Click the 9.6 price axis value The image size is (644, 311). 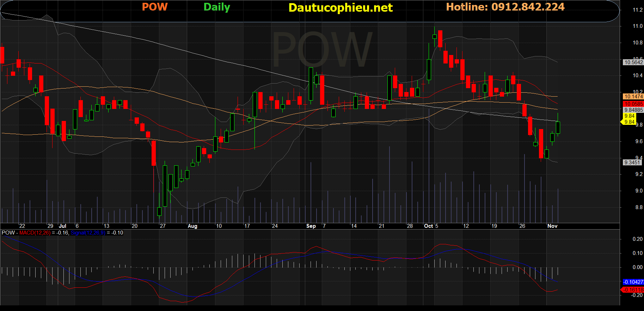[639, 141]
